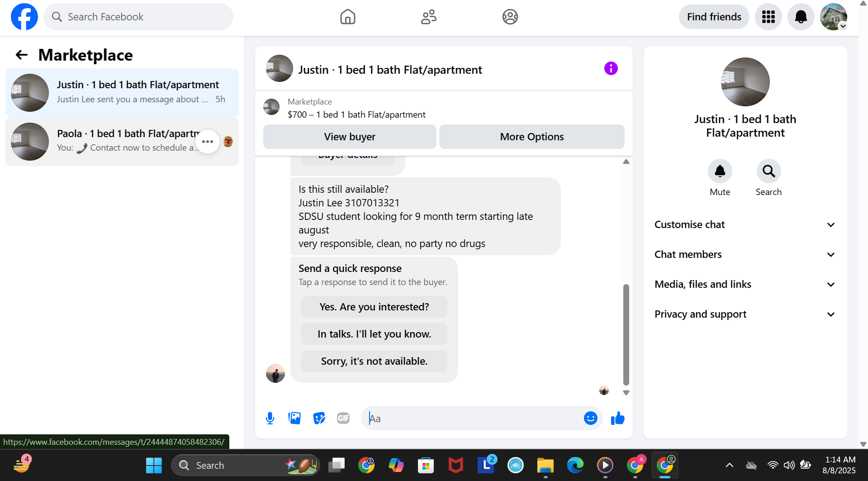Show hidden system tray icons
868x481 pixels.
coord(729,465)
